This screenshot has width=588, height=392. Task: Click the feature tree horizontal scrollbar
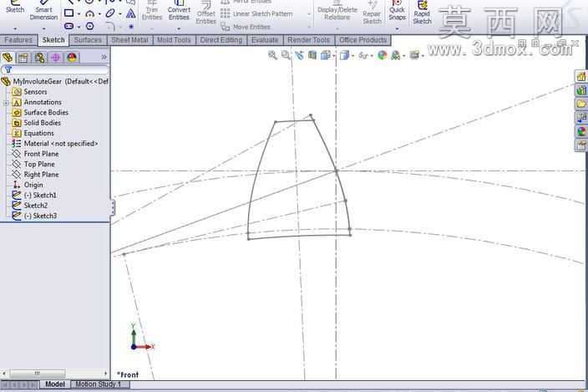[x=55, y=374]
